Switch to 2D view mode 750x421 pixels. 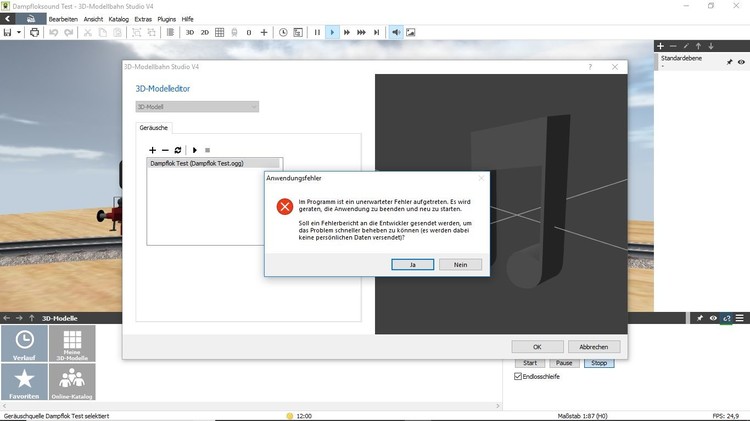click(205, 33)
